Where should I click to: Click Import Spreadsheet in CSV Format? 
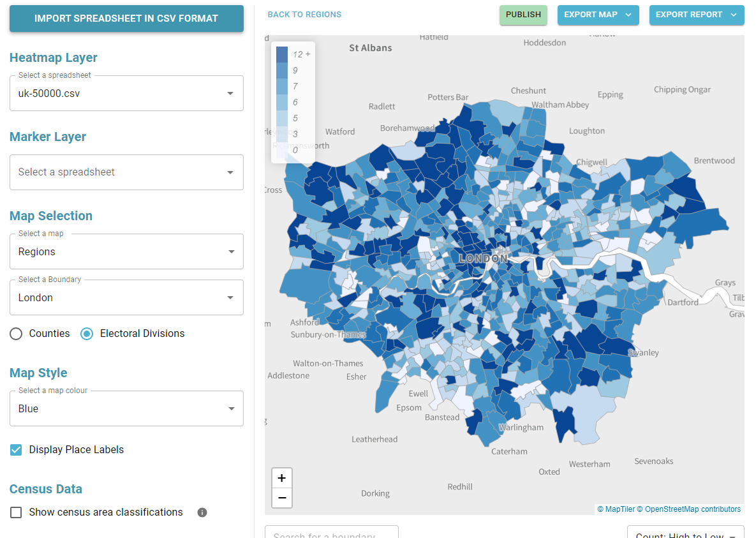[x=126, y=19]
